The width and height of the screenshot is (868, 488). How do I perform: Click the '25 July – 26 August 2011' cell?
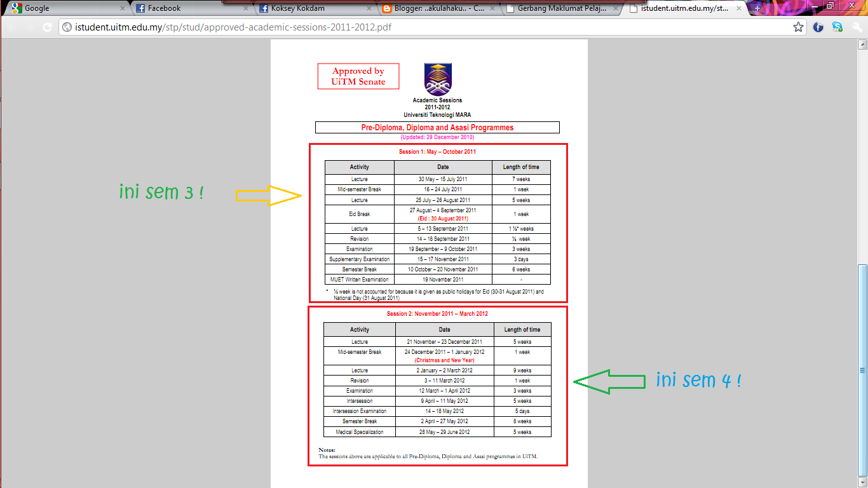pyautogui.click(x=443, y=200)
